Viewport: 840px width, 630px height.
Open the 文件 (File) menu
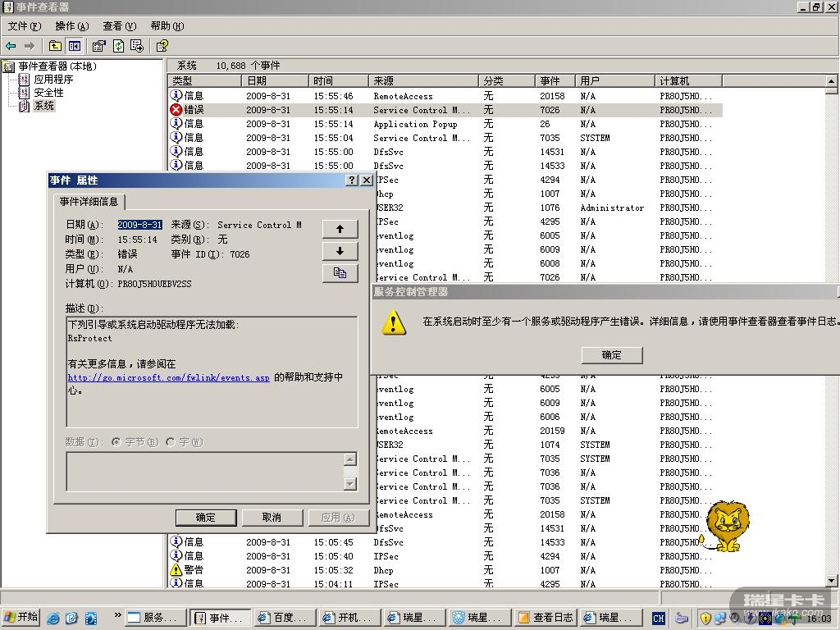click(x=24, y=26)
